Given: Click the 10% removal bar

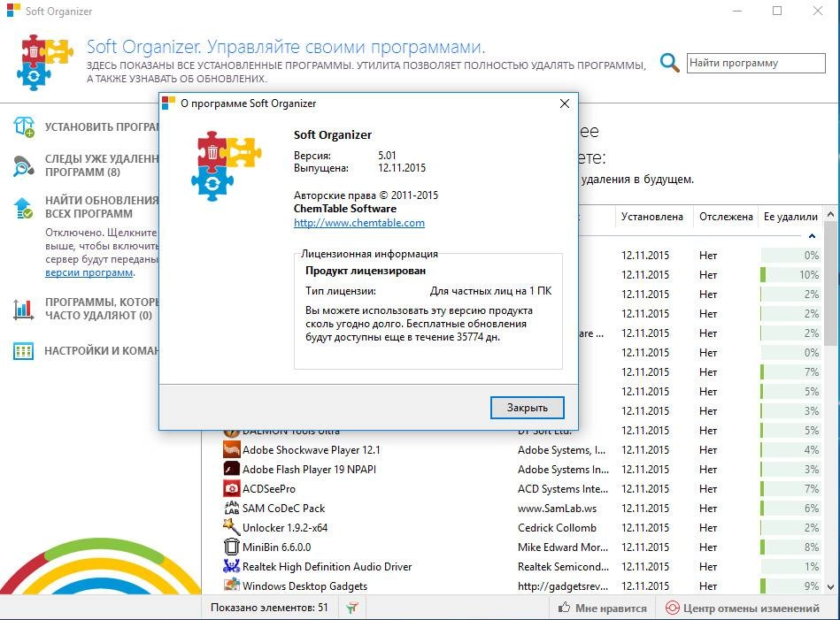Looking at the screenshot, I should 790,275.
